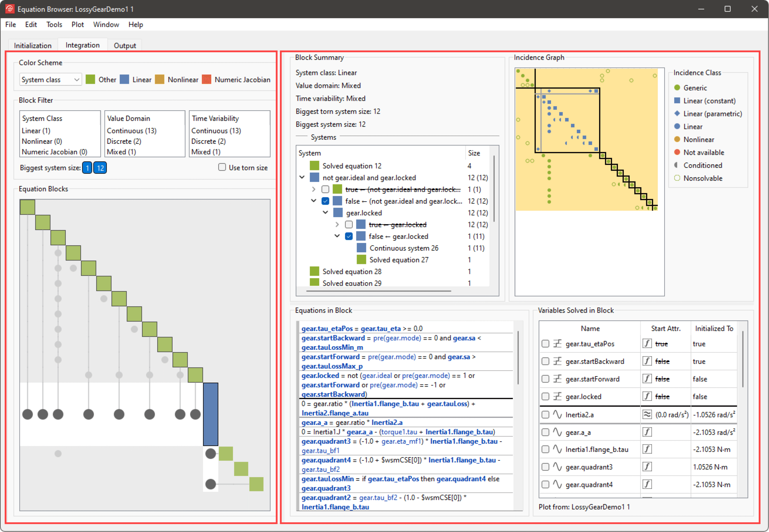Select Solved equation 28 row
This screenshot has width=769, height=532.
393,271
